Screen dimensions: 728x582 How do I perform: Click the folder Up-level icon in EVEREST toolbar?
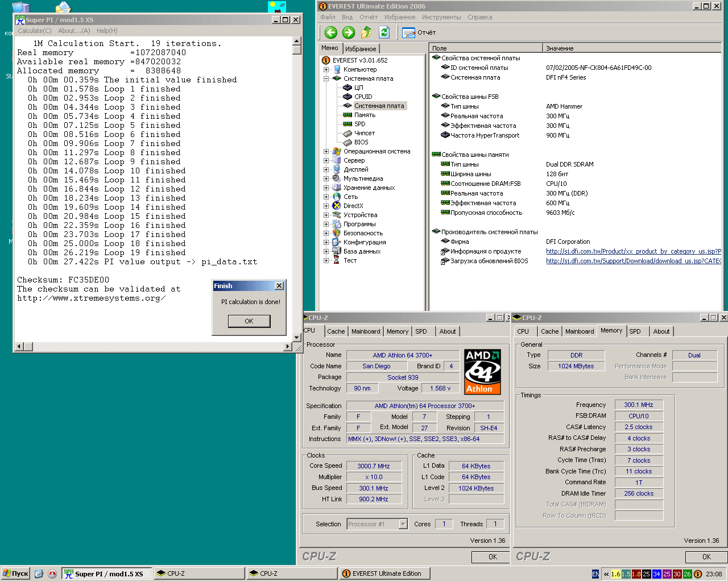pyautogui.click(x=366, y=32)
